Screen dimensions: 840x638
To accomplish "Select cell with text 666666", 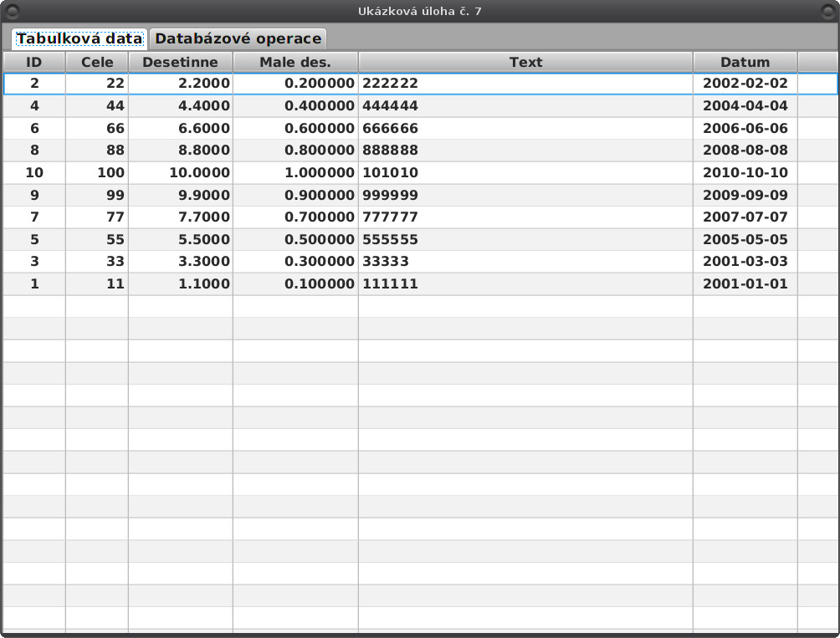I will coord(525,129).
